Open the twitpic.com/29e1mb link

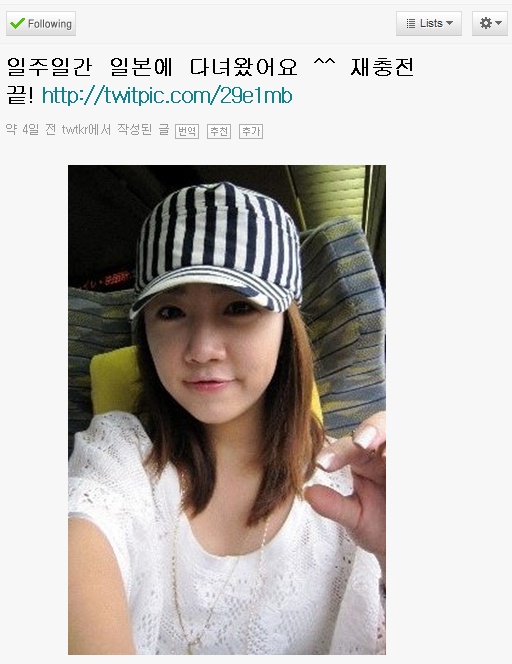(167, 95)
